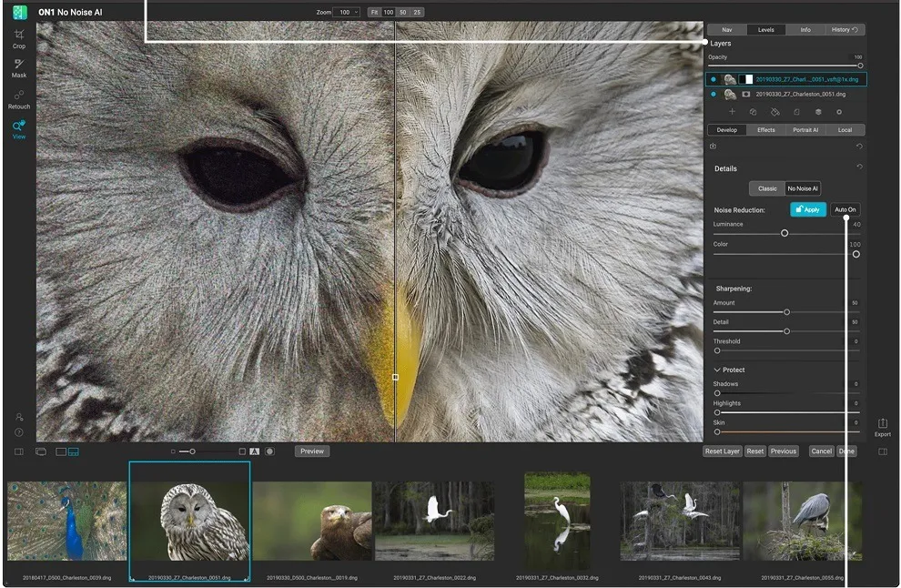Toggle Auto On for noise reduction
Viewport: 901px width, 588px height.
(845, 209)
